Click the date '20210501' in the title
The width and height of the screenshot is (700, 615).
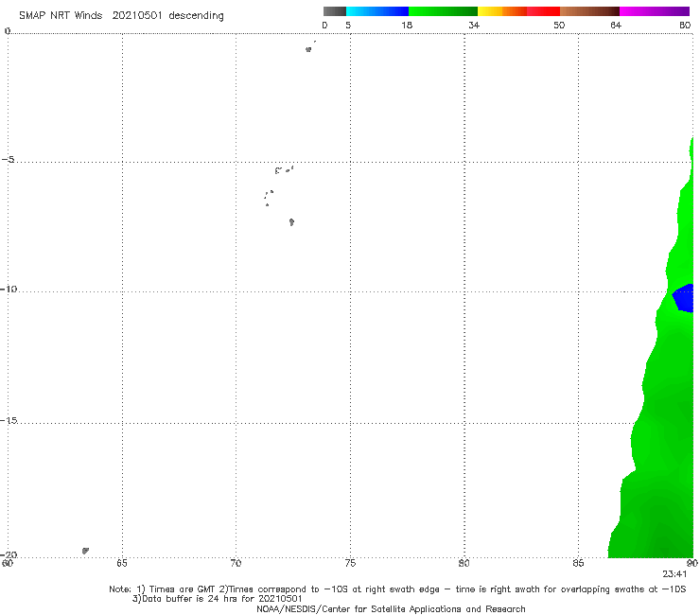point(137,16)
